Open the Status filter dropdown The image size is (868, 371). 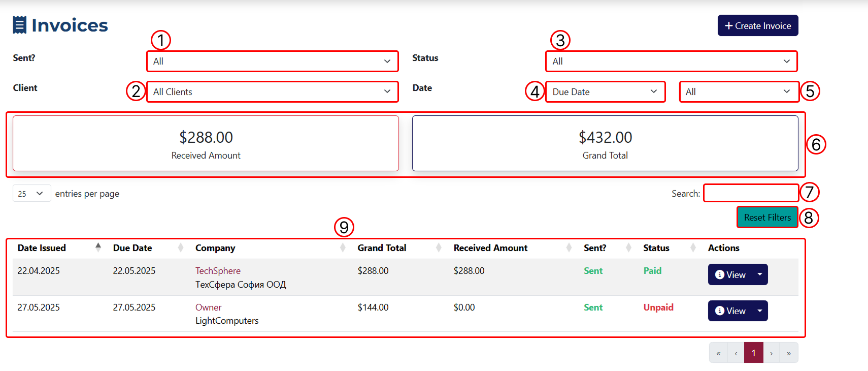(x=671, y=61)
